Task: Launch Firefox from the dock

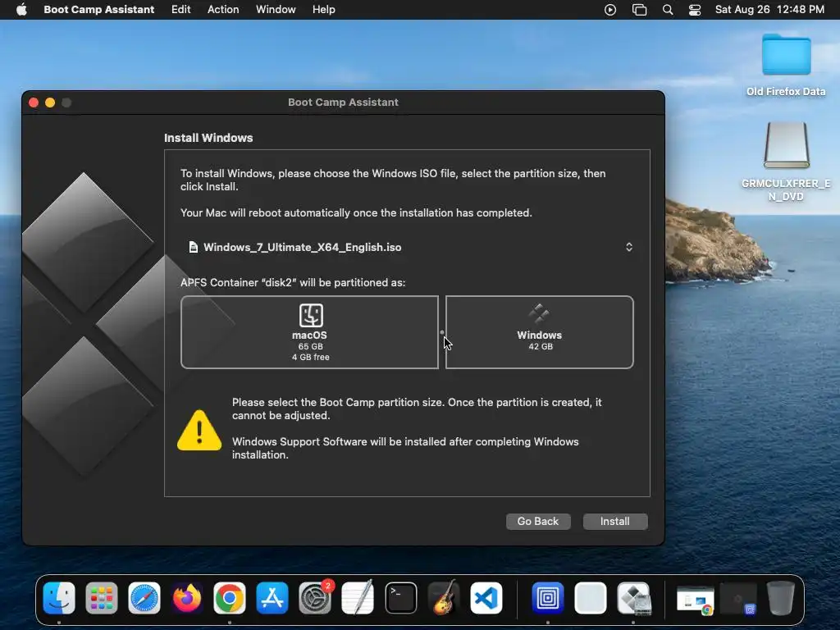Action: click(187, 598)
